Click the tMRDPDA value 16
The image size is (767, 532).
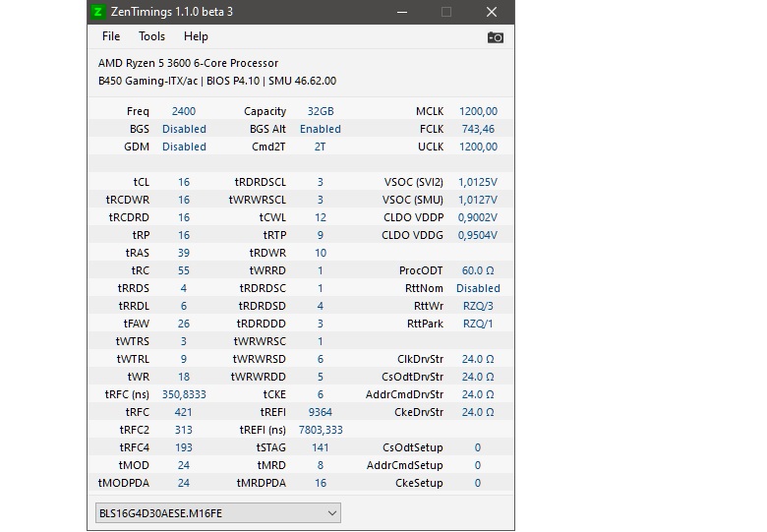tap(321, 483)
